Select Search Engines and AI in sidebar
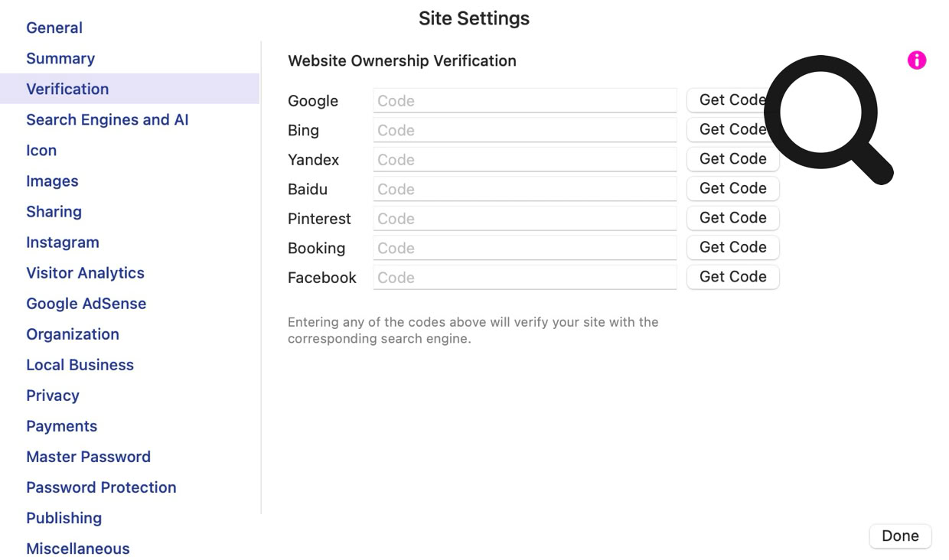The height and width of the screenshot is (560, 949). tap(107, 119)
